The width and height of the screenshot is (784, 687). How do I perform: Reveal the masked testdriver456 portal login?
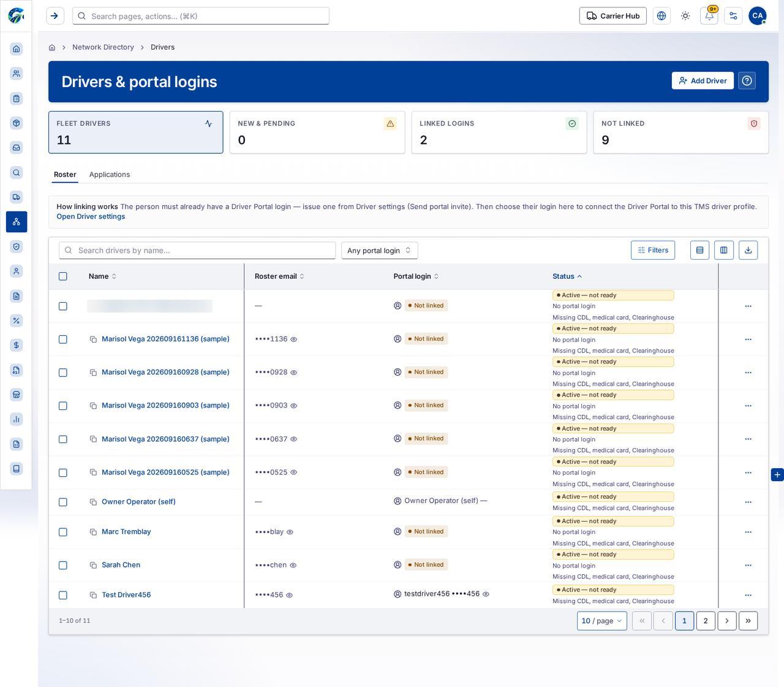click(486, 594)
